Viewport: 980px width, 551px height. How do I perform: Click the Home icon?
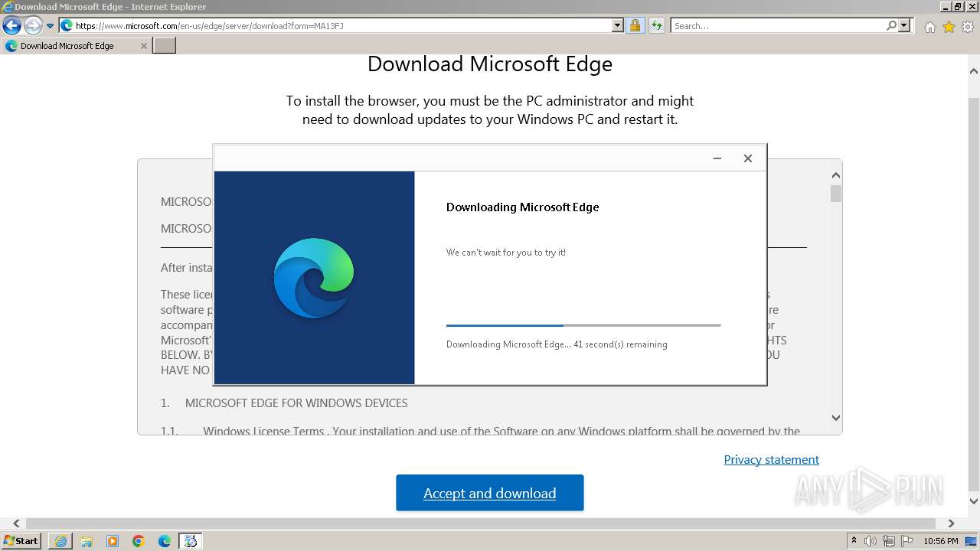[929, 27]
